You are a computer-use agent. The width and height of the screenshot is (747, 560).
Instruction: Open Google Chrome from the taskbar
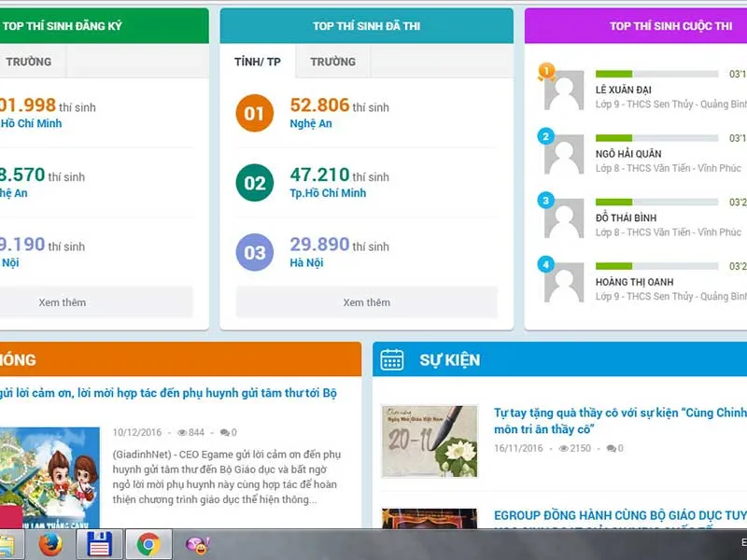(148, 544)
